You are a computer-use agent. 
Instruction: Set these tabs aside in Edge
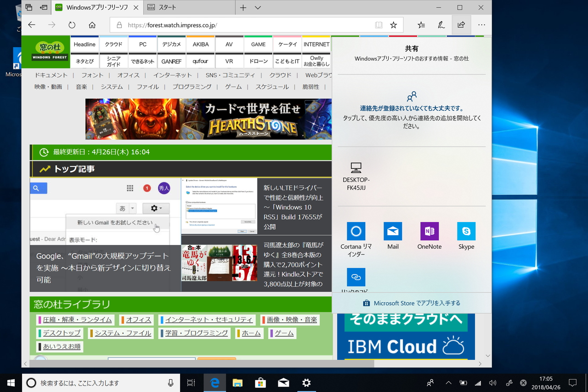click(44, 7)
